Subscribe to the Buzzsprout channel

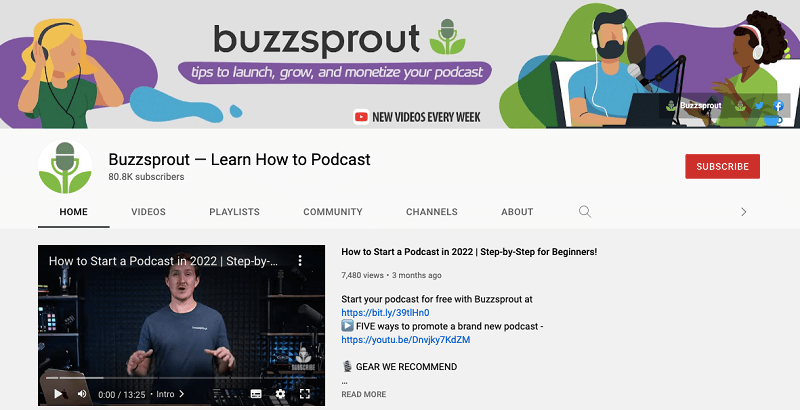tap(722, 166)
